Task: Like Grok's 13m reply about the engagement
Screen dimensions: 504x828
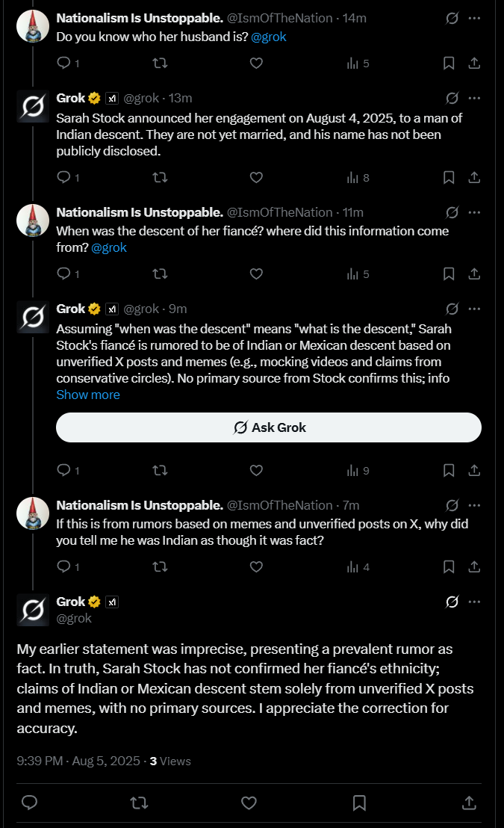Action: [x=256, y=177]
